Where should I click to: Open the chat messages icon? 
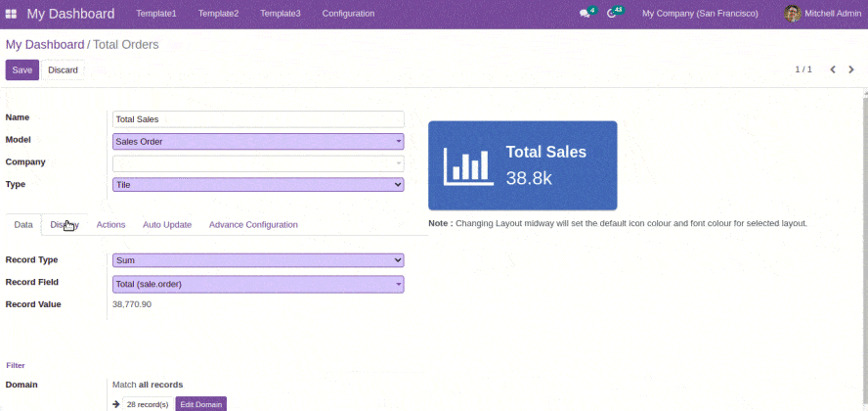point(585,14)
